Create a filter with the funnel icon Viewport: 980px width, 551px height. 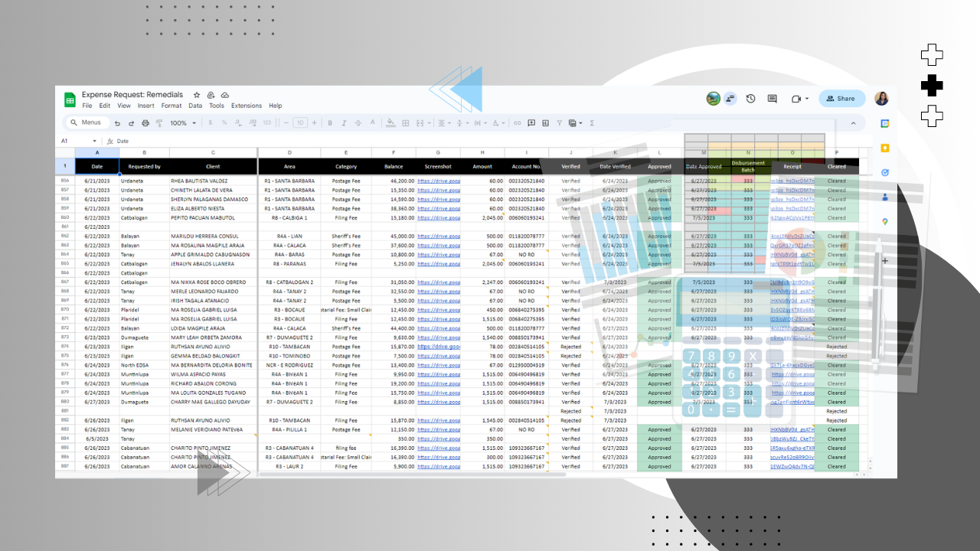[x=560, y=122]
